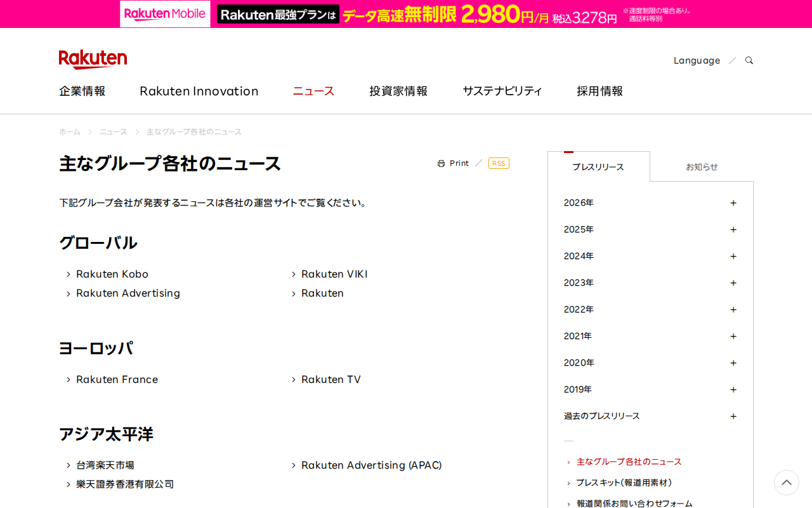
Task: Open the サステナビリティ navigation menu
Action: [x=501, y=91]
